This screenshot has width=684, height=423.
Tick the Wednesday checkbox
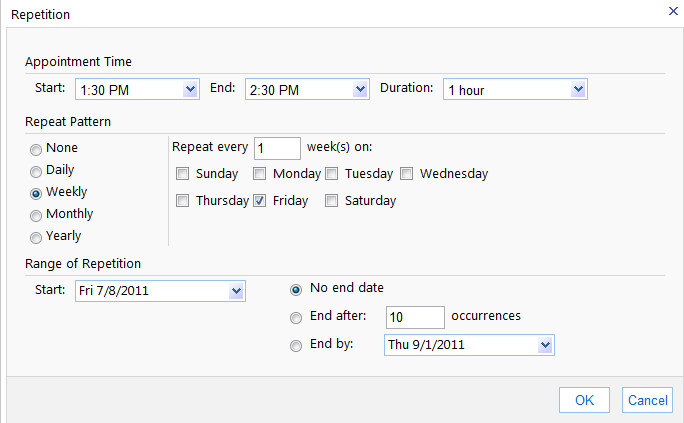coord(407,174)
